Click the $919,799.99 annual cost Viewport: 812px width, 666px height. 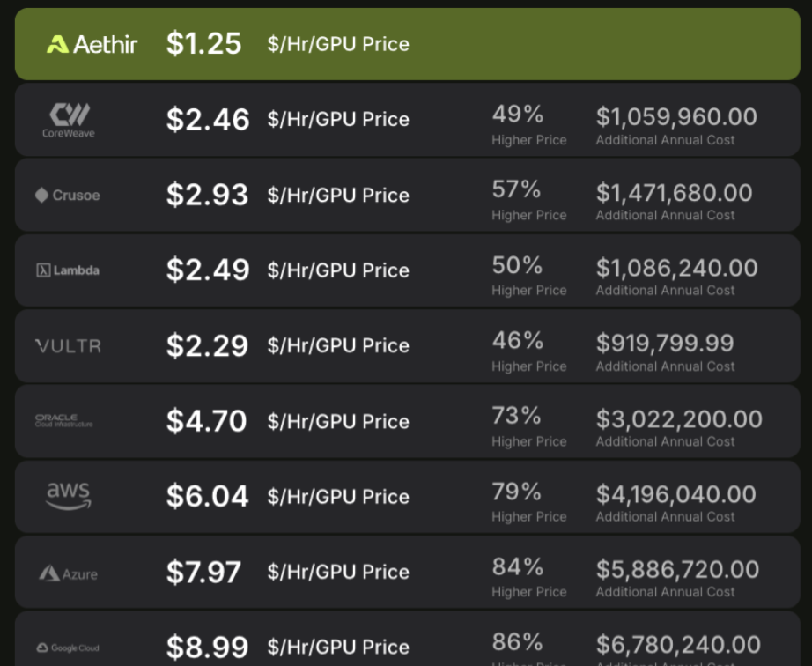(x=665, y=343)
